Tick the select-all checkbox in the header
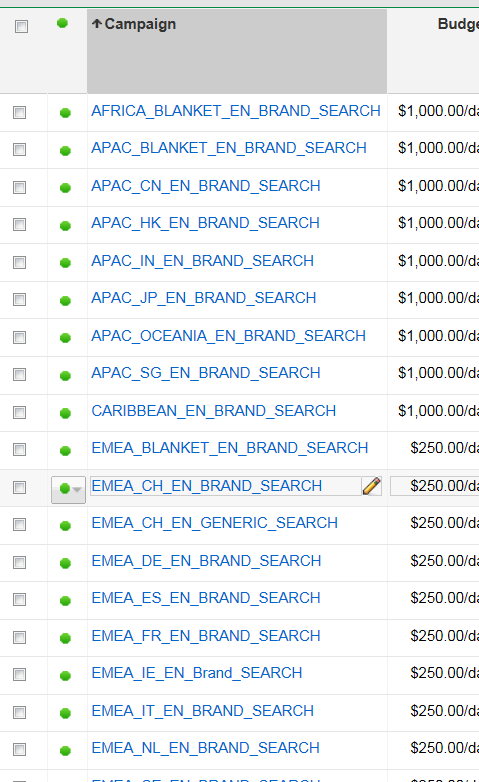Image resolution: width=479 pixels, height=782 pixels. tap(21, 26)
